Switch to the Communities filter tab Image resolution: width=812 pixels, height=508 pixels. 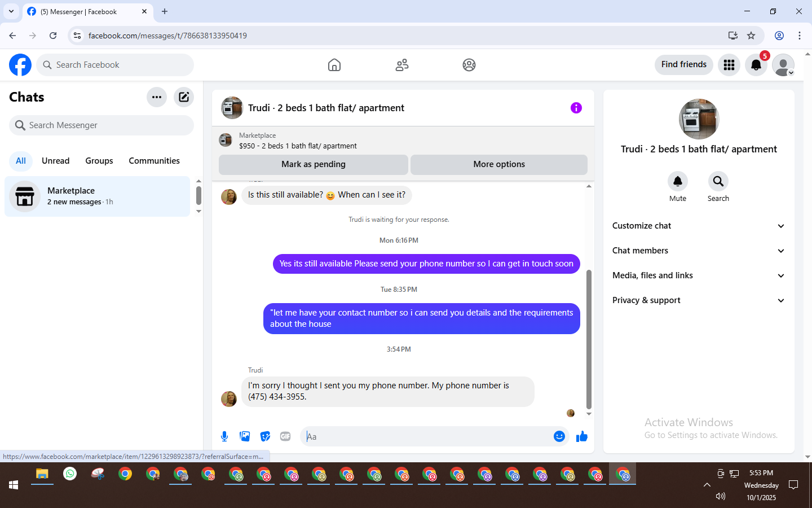click(x=154, y=161)
